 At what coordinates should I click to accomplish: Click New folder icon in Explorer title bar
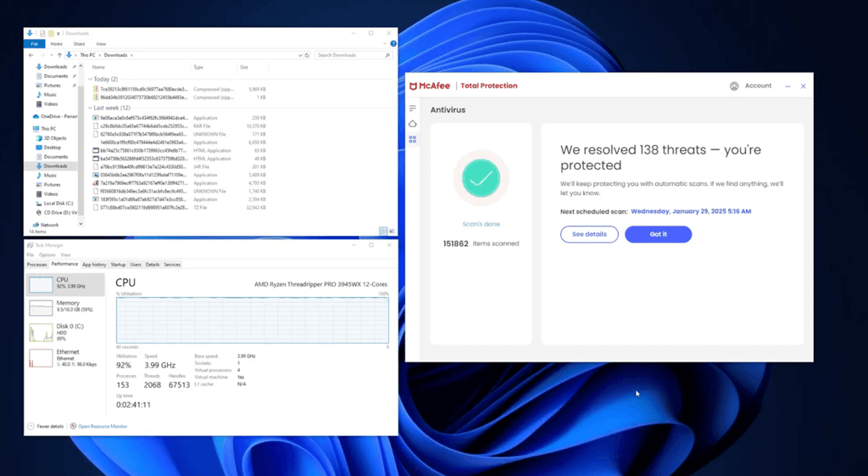50,33
